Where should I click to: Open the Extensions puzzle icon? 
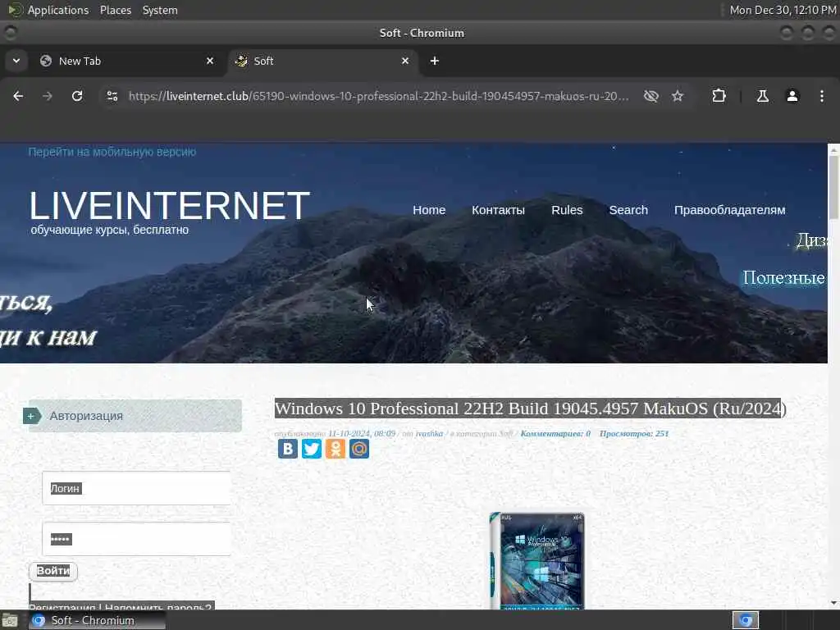pyautogui.click(x=719, y=96)
